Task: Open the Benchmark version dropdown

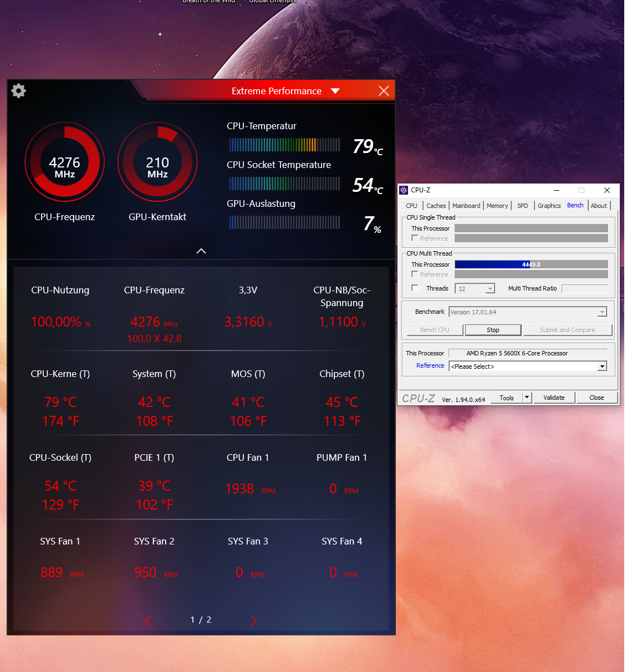Action: pos(528,312)
